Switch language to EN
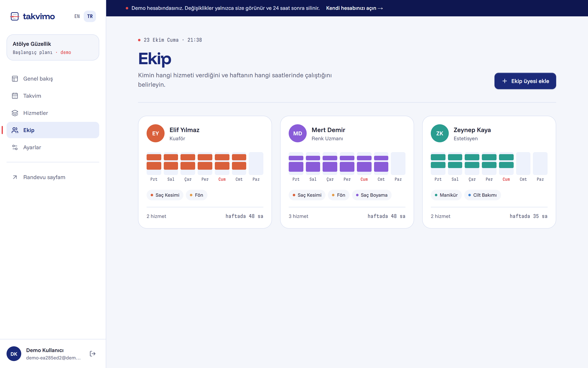This screenshot has height=368, width=588. coord(77,16)
